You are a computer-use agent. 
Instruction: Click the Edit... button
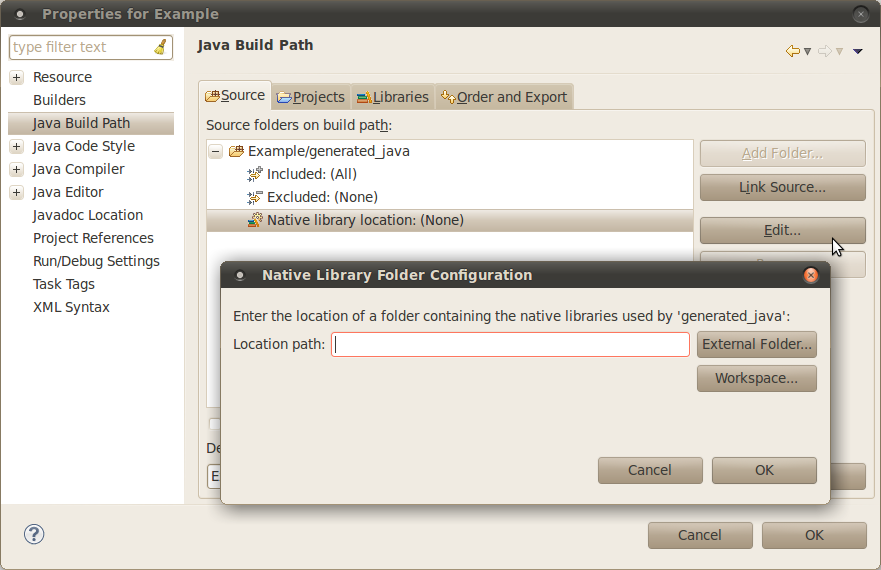click(x=783, y=230)
